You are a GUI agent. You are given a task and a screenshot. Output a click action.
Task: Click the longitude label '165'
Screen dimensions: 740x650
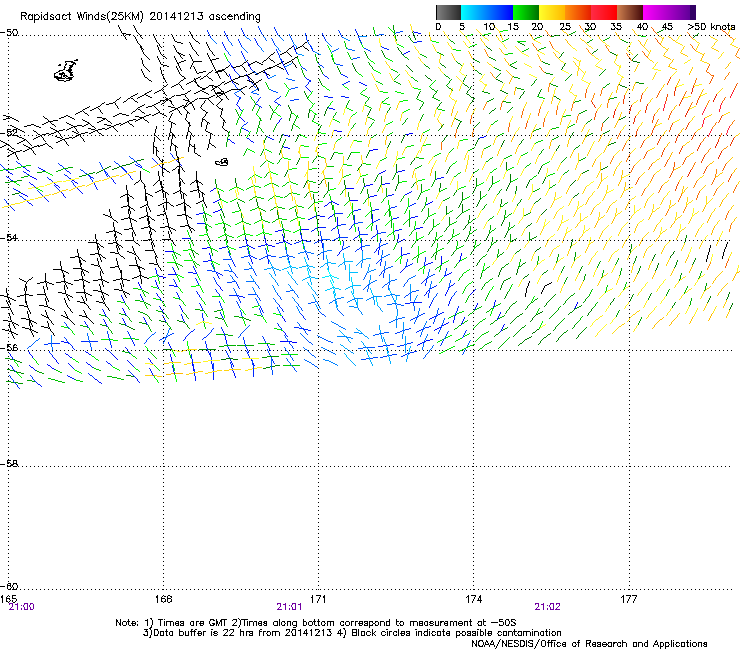click(8, 599)
